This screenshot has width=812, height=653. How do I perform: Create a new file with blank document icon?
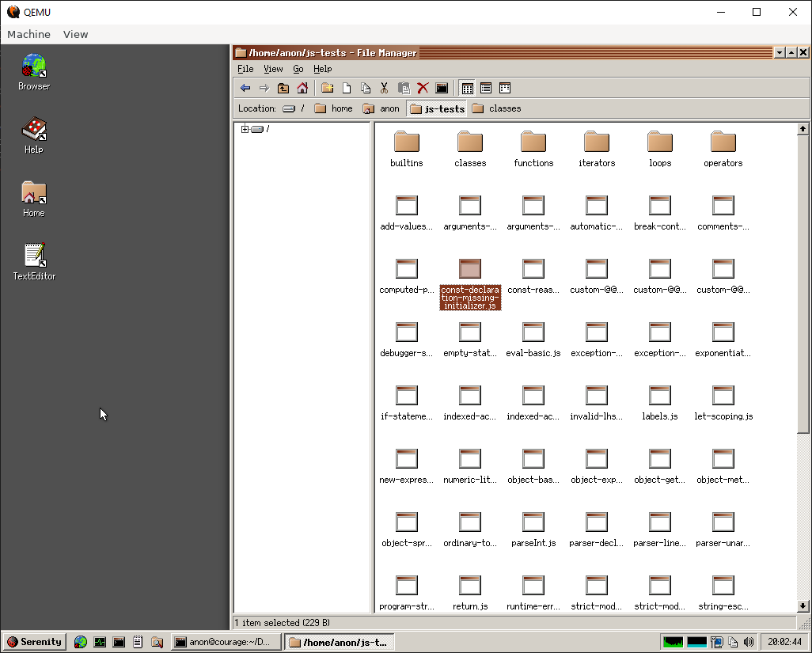click(x=347, y=88)
